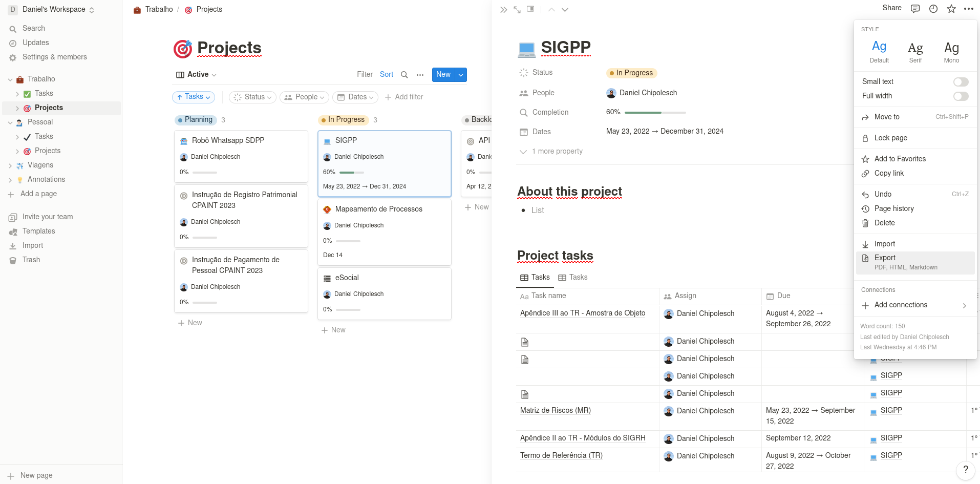Enable Full width toggle
Screen dimensions: 980x484
click(961, 96)
